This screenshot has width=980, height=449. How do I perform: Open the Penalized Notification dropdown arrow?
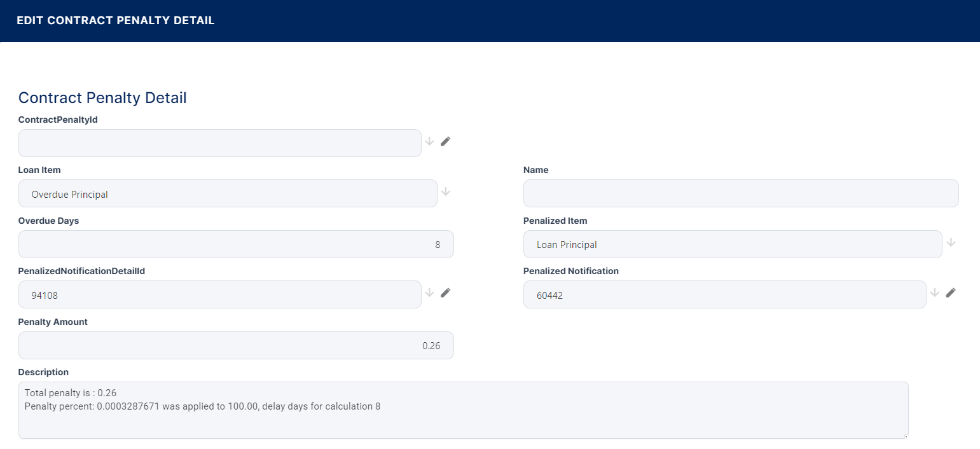point(934,293)
